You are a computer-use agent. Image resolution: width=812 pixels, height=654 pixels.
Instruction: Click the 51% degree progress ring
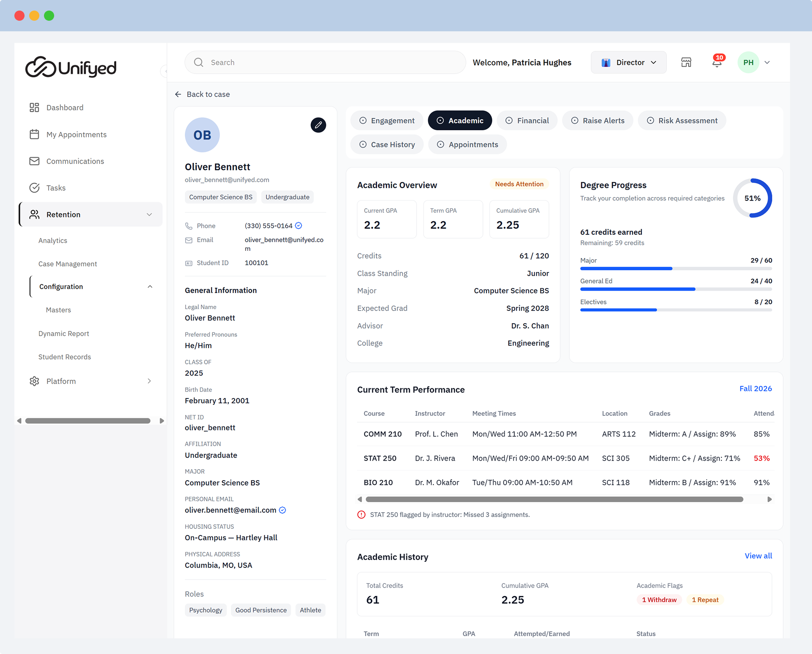tap(752, 198)
